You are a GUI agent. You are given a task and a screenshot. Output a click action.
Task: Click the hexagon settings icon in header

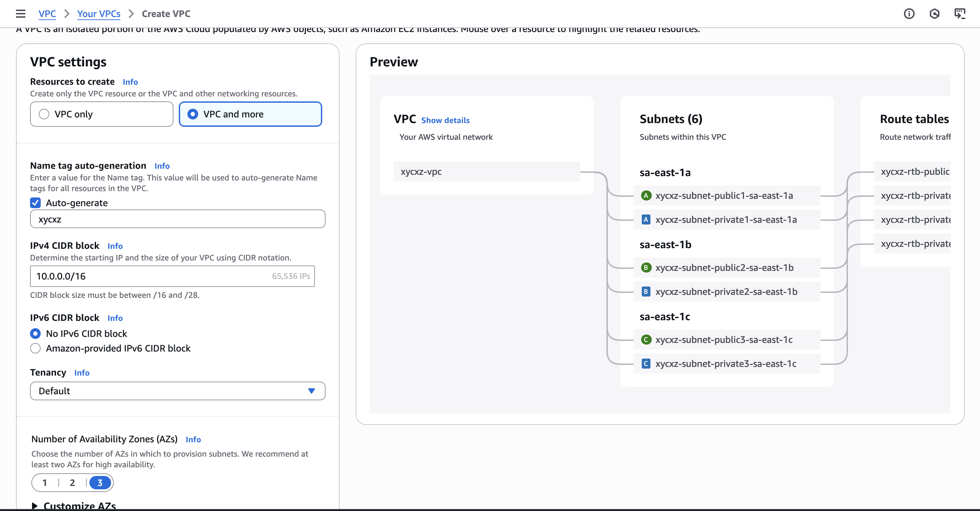point(934,14)
